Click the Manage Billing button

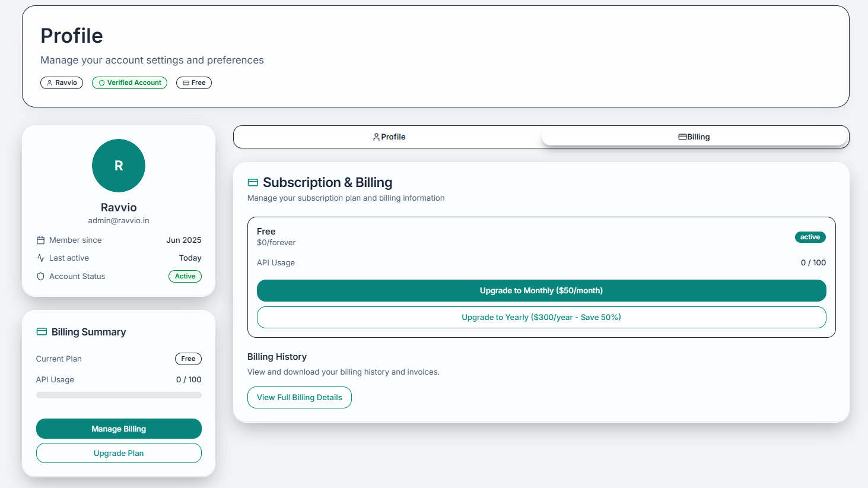pyautogui.click(x=119, y=429)
